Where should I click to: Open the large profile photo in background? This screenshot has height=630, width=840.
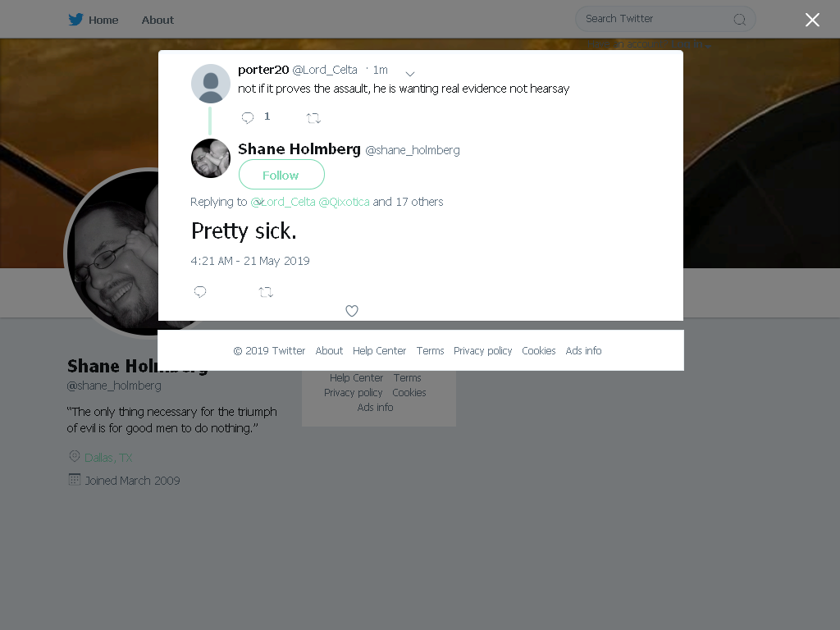point(112,253)
